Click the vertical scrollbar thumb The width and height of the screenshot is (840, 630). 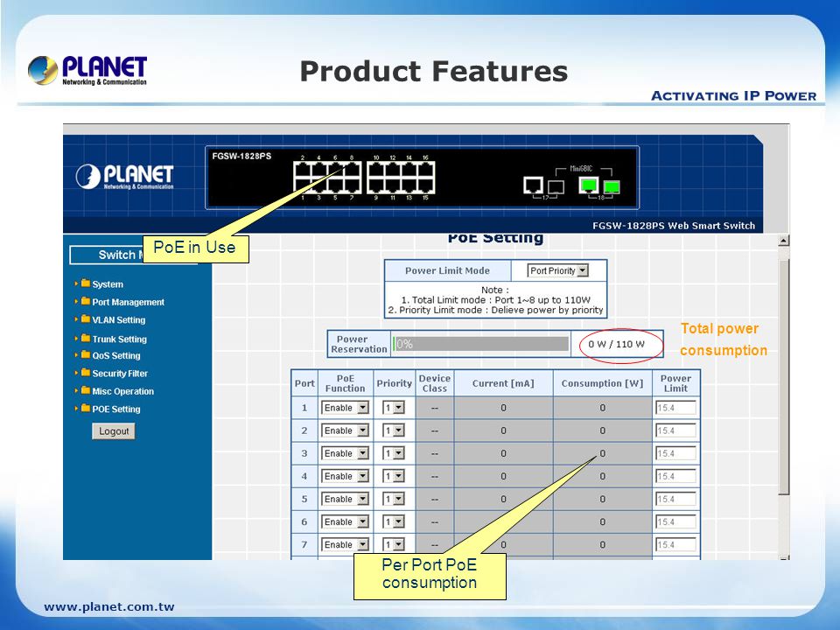coord(784,378)
